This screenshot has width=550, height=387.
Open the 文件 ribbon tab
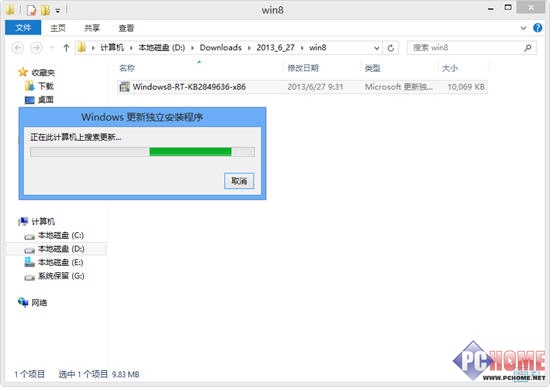[23, 28]
